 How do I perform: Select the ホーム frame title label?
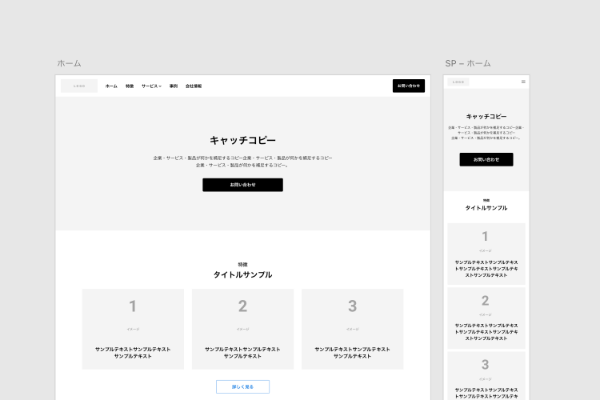click(69, 63)
